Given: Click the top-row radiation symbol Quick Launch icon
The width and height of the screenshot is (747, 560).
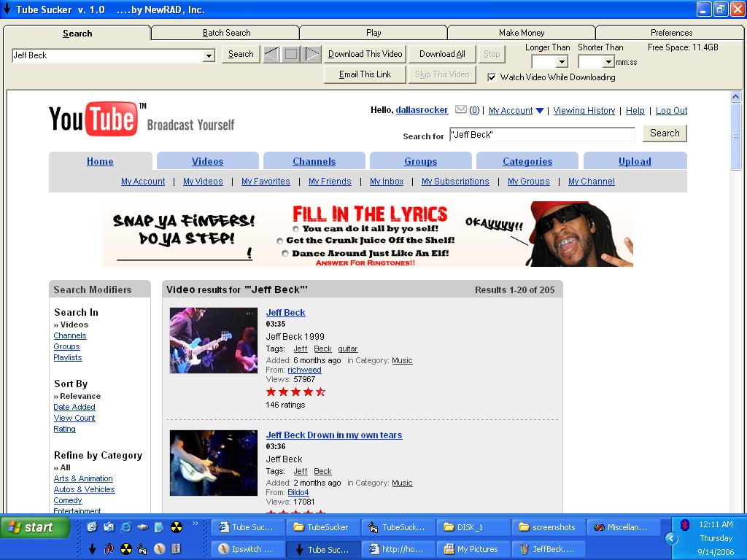Looking at the screenshot, I should [x=177, y=527].
